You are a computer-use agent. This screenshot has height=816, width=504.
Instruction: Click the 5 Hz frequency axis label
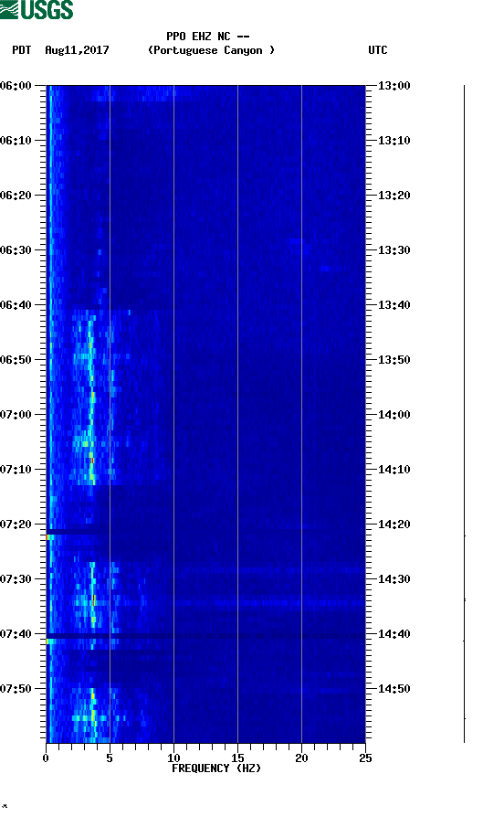click(x=110, y=758)
